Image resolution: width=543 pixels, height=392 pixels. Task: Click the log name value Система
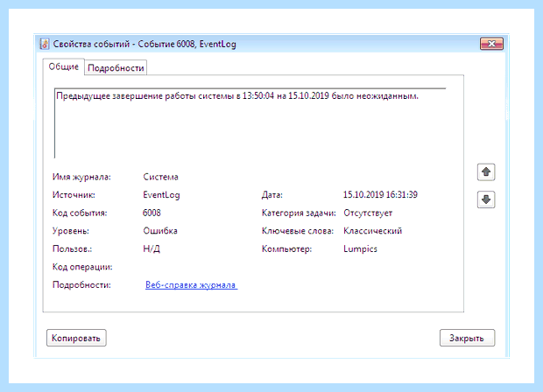(160, 177)
